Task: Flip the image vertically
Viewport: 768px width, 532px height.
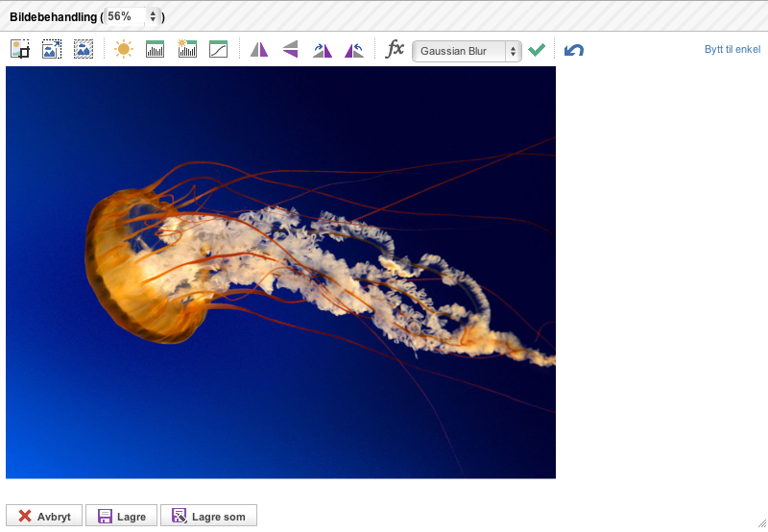Action: click(x=290, y=50)
